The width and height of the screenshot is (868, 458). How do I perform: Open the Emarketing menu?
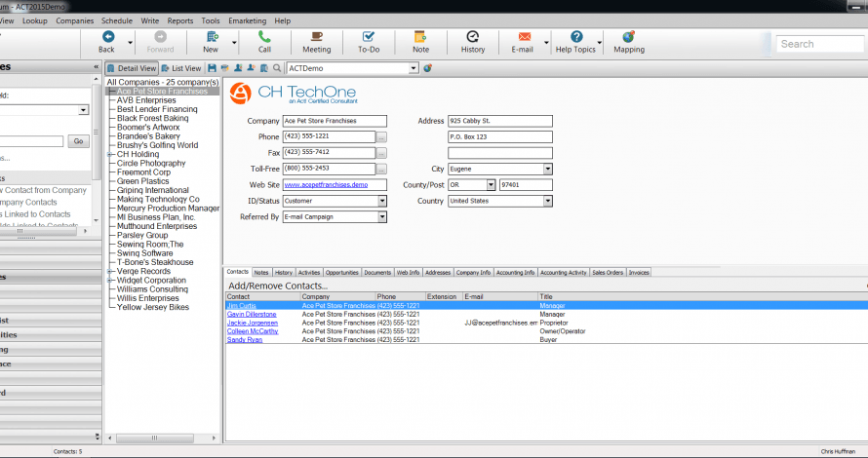(x=248, y=20)
